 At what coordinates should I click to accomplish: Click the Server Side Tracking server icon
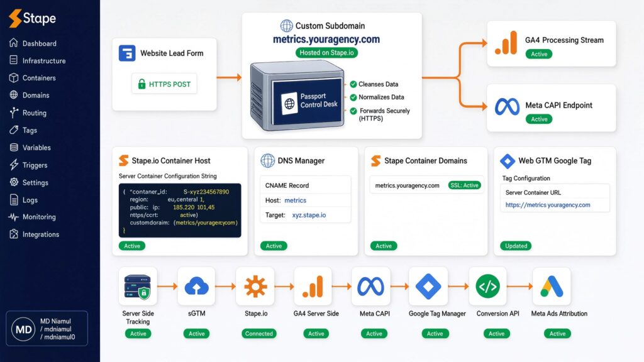click(x=138, y=287)
